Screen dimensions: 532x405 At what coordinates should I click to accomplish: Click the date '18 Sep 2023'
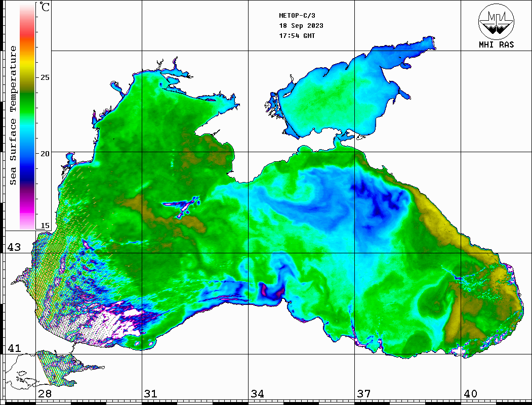tap(301, 26)
